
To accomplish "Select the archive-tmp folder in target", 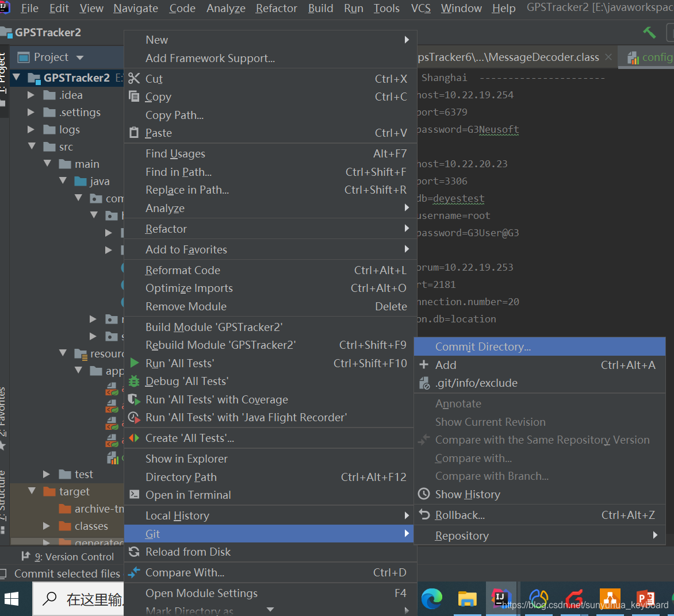I will pos(91,509).
